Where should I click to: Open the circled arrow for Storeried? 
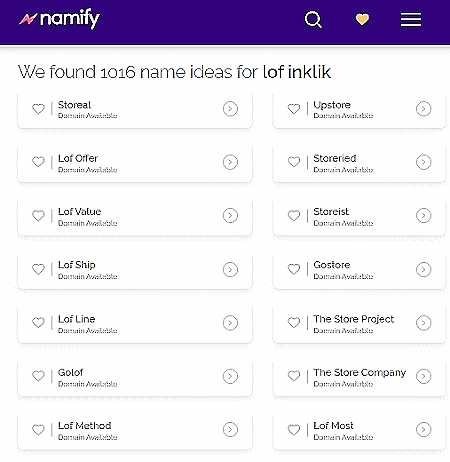tap(424, 162)
